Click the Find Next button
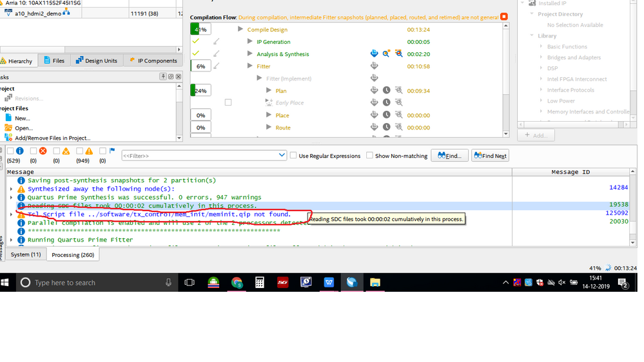The height and width of the screenshot is (362, 644). (x=489, y=155)
